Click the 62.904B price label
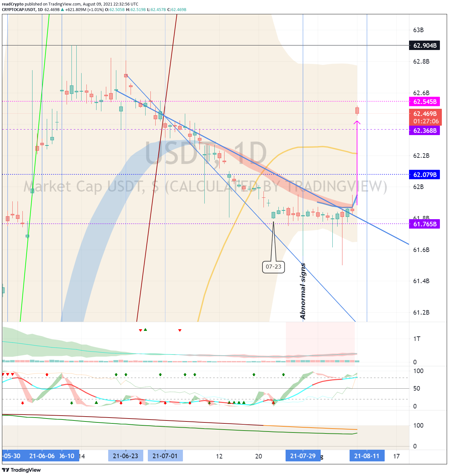 click(424, 45)
